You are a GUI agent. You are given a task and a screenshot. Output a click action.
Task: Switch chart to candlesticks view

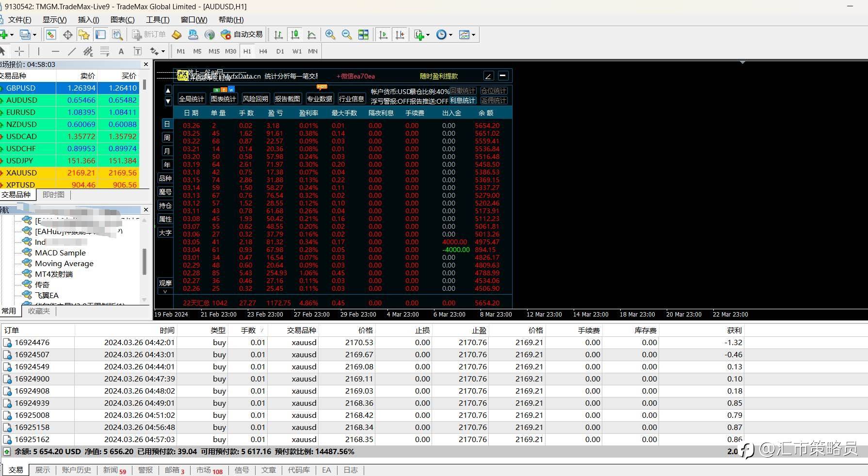click(295, 34)
